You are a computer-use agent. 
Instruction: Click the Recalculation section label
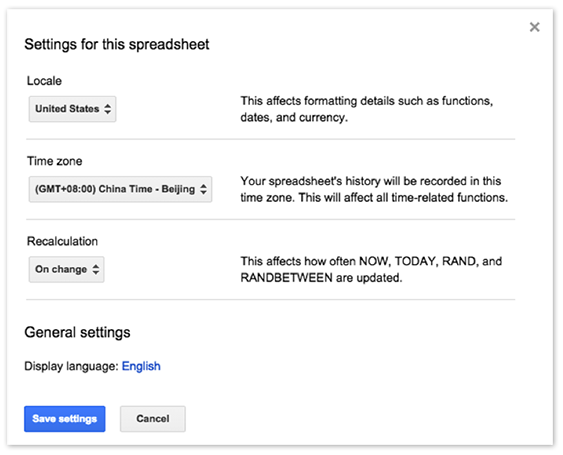coord(62,241)
